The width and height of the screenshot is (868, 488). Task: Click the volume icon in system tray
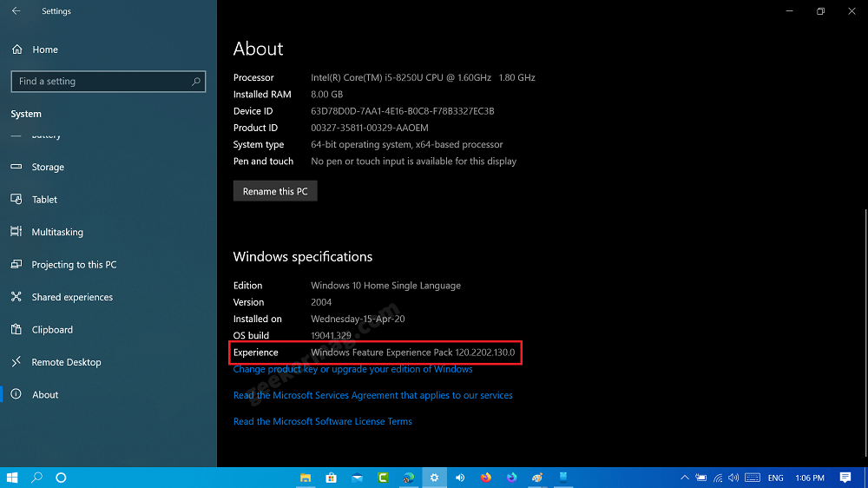coord(733,478)
